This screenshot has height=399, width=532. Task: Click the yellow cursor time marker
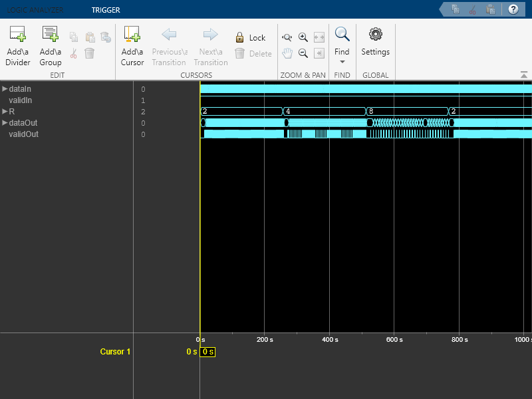coord(208,351)
